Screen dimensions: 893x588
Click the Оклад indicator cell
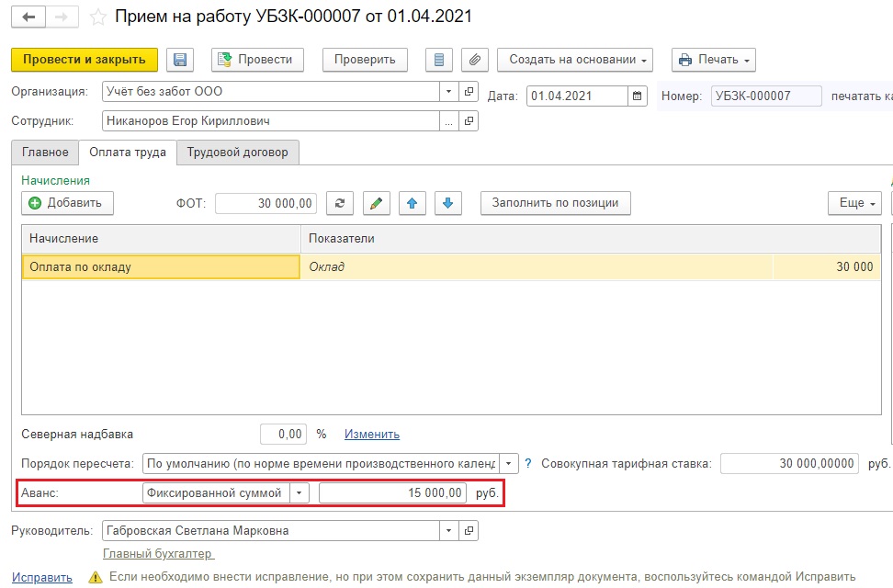[537, 266]
